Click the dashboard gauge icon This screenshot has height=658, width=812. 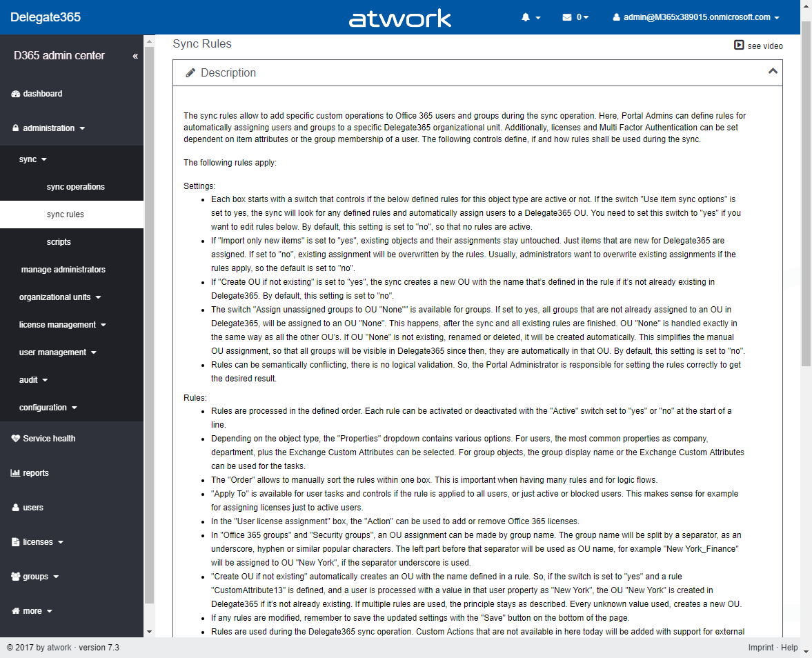(x=16, y=94)
